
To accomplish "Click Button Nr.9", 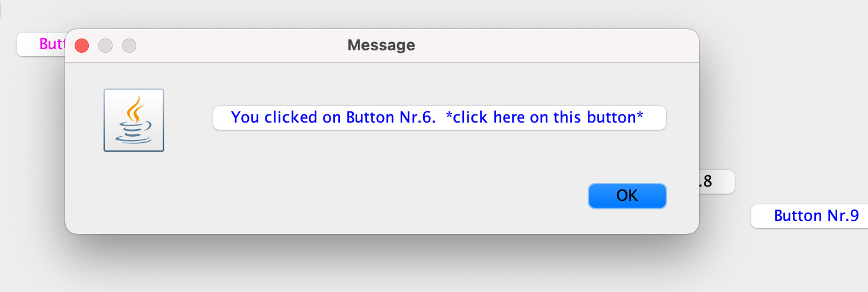I will pyautogui.click(x=809, y=216).
